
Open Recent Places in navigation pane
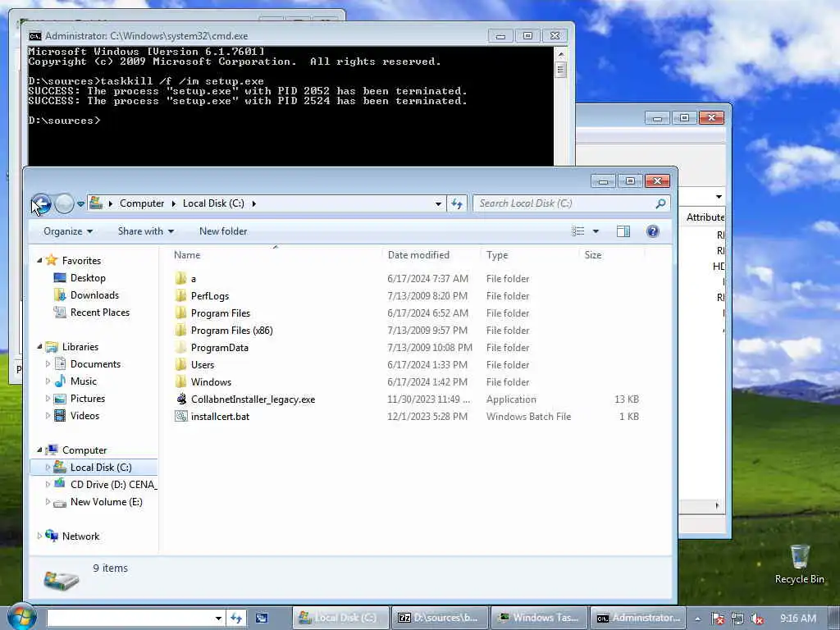[99, 312]
